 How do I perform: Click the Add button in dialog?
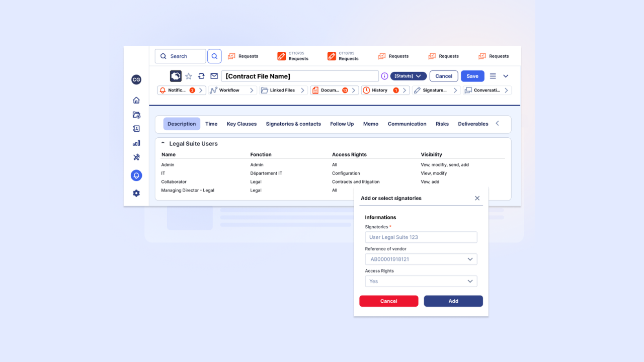(453, 301)
